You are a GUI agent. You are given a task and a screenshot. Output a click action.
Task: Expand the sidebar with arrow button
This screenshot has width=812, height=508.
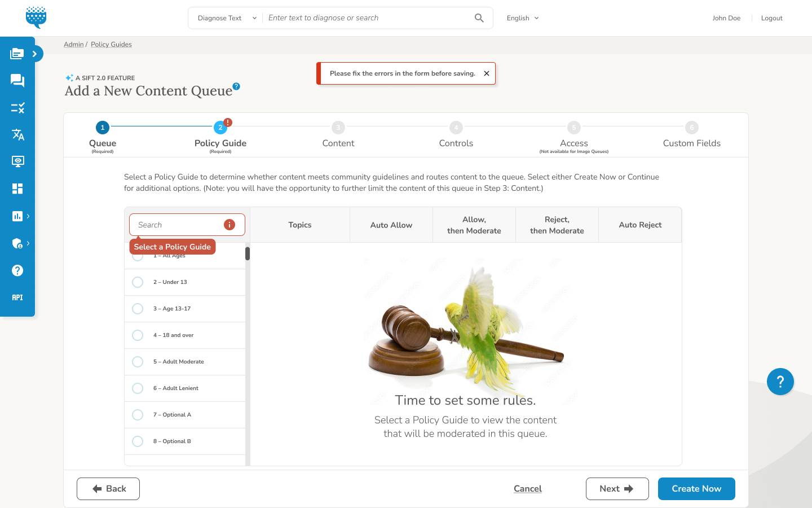34,54
